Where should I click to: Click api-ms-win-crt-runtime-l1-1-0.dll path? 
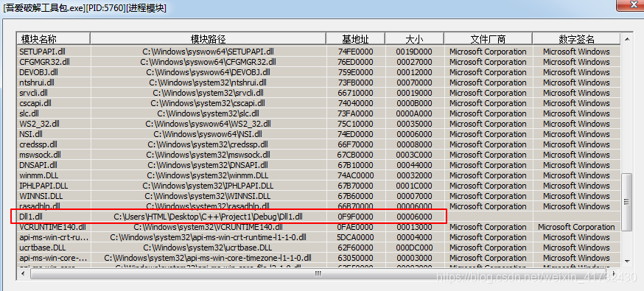tap(208, 237)
